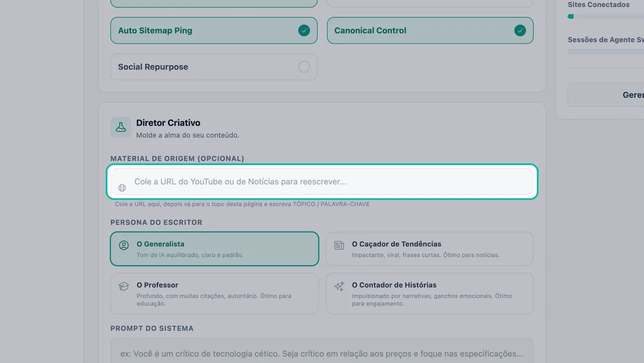Focus the Material de Origem URL field
Screen dimensions: 644x363
click(x=322, y=181)
